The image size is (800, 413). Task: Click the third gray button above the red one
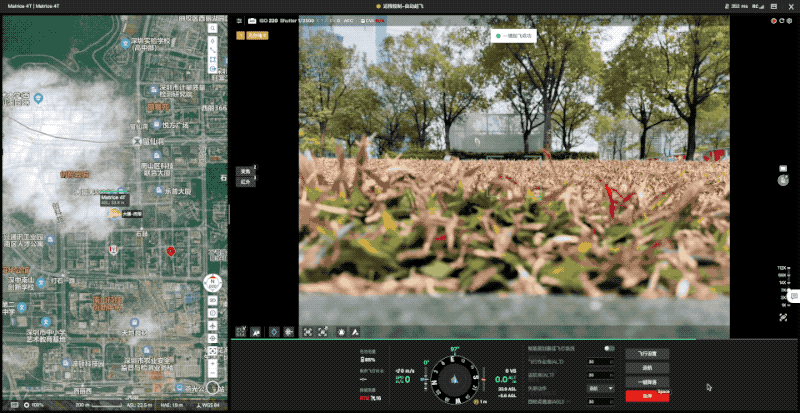tap(647, 382)
